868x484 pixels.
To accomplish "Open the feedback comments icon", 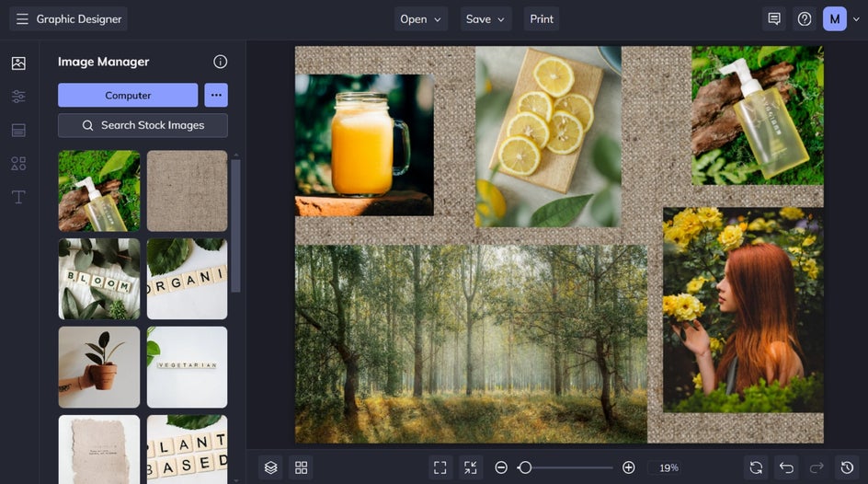I will [774, 18].
